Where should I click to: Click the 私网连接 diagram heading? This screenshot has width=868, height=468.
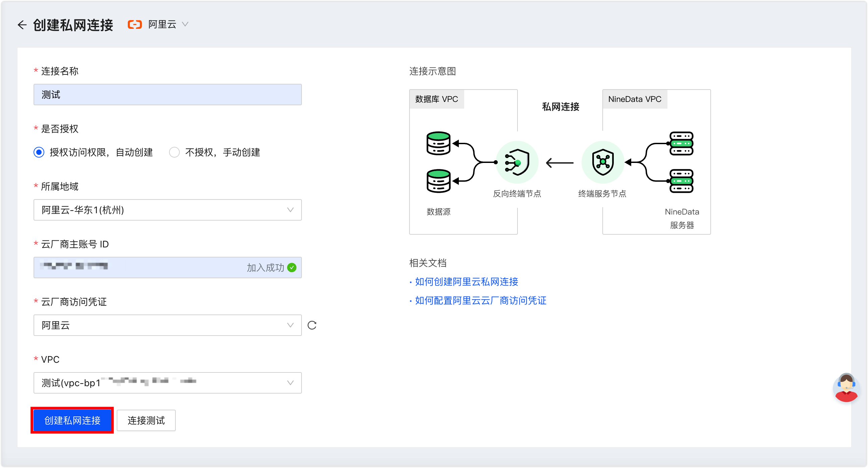point(560,107)
